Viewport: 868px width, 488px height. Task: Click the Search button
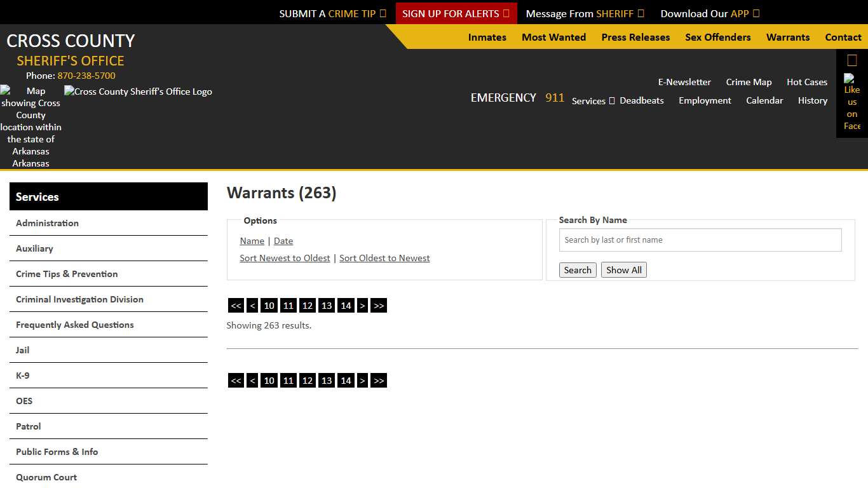tap(577, 269)
